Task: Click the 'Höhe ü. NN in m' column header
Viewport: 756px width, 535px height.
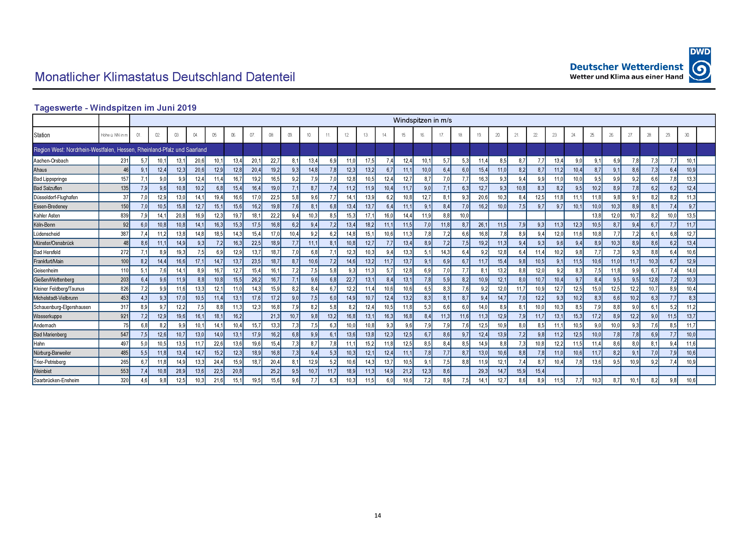Action: pos(114,135)
